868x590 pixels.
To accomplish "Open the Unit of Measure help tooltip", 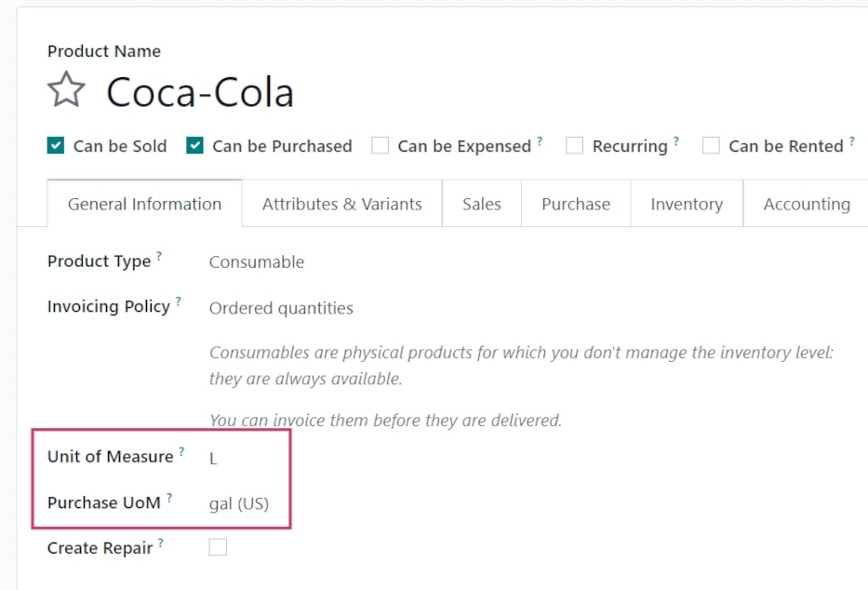I will [183, 450].
